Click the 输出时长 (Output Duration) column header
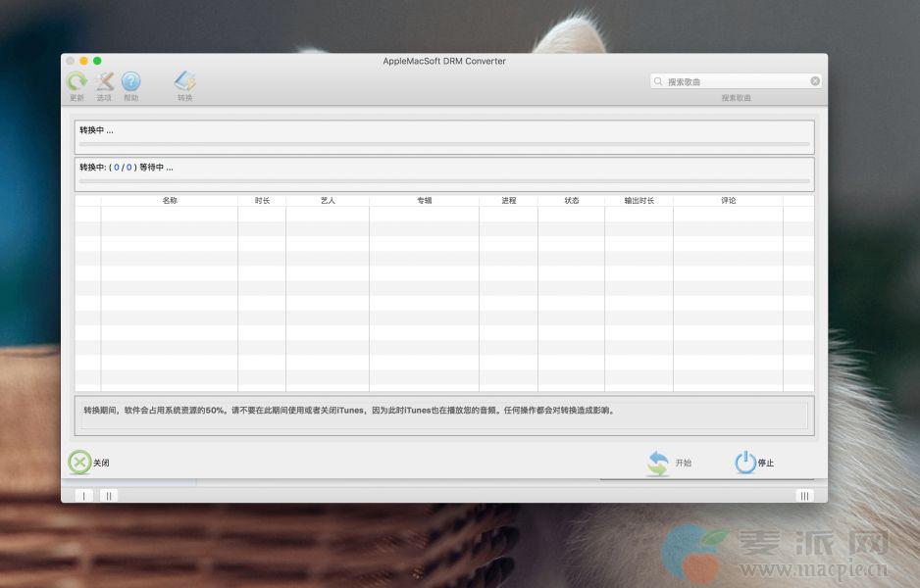The image size is (920, 588). coord(639,201)
